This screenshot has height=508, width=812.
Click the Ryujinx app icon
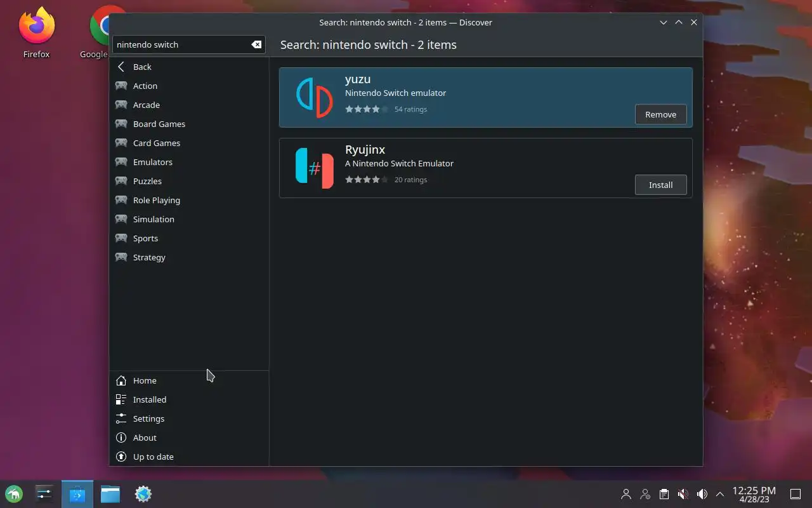(315, 168)
